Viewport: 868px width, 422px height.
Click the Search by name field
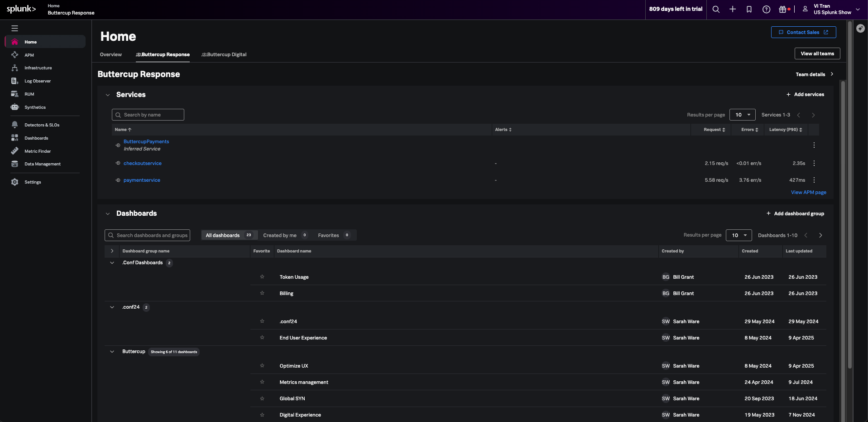148,114
